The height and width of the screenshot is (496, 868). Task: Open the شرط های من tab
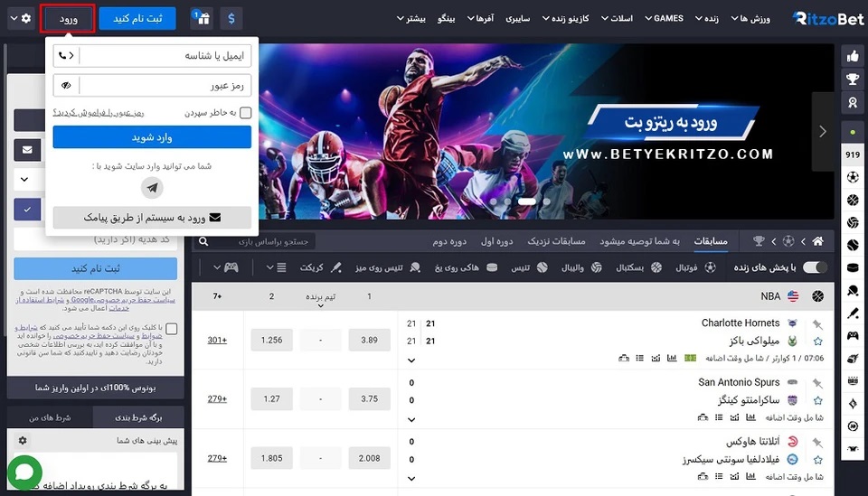(50, 417)
